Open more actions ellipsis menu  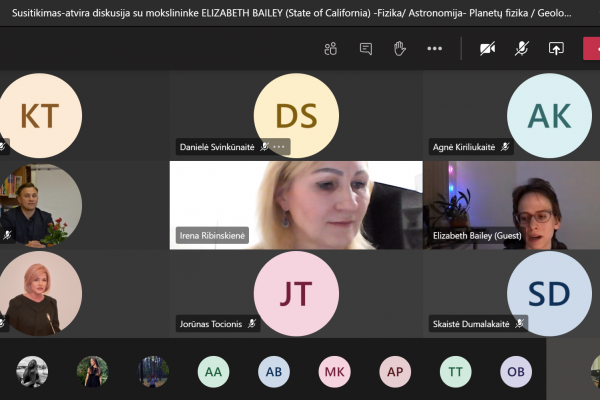(x=434, y=49)
